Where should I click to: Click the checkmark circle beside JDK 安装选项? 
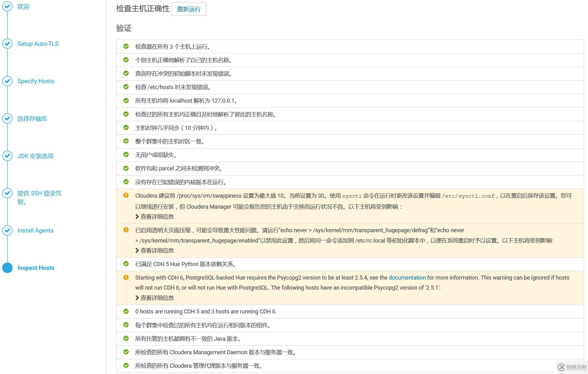tap(8, 156)
